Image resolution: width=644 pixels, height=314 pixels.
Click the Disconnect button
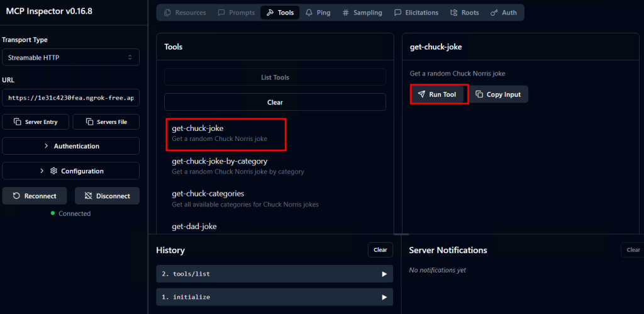point(107,196)
